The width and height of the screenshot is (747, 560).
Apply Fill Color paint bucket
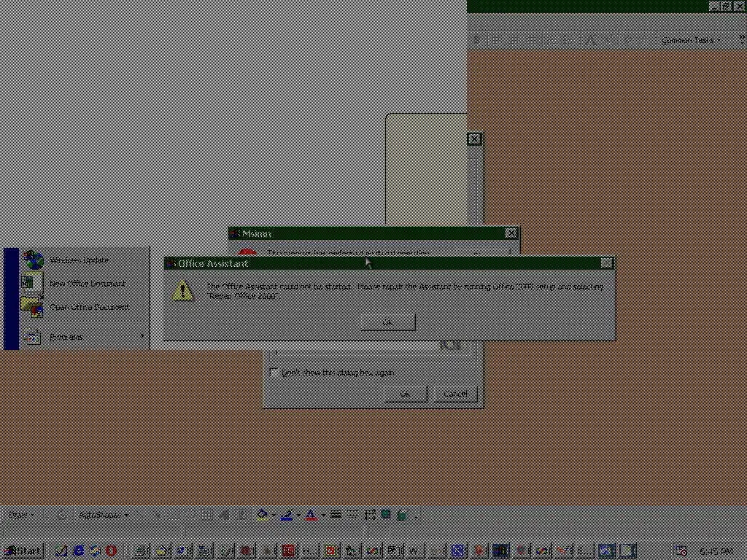click(263, 515)
